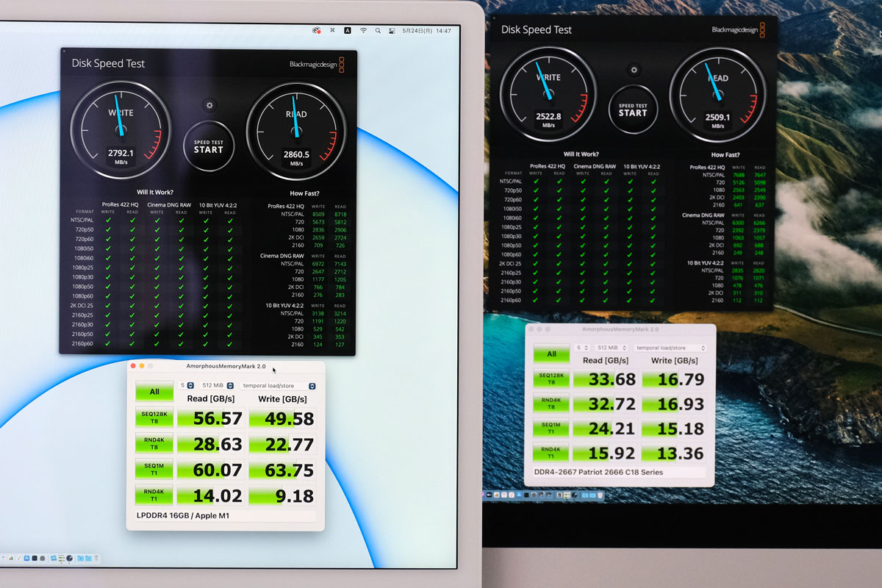
Task: Open Disk Speed Test icon in the left dock
Action: 69,558
